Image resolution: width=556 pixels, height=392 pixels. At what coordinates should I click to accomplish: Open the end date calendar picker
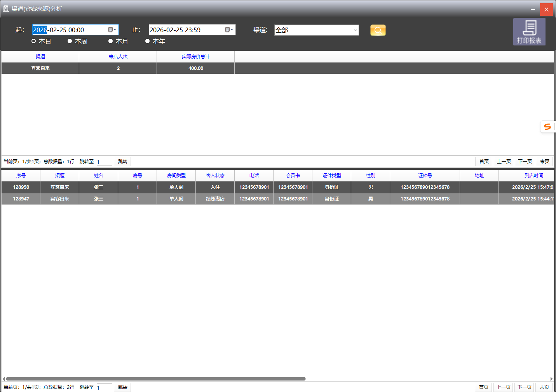229,30
